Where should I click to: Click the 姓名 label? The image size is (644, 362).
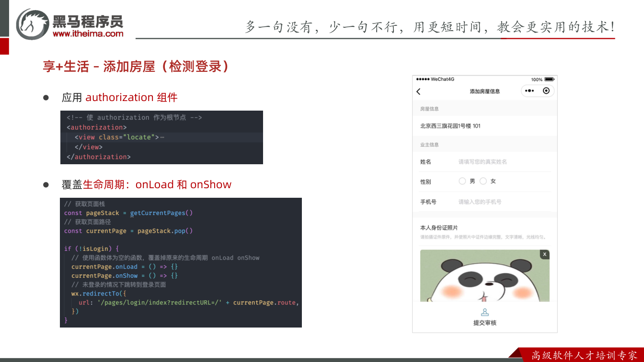pyautogui.click(x=425, y=162)
